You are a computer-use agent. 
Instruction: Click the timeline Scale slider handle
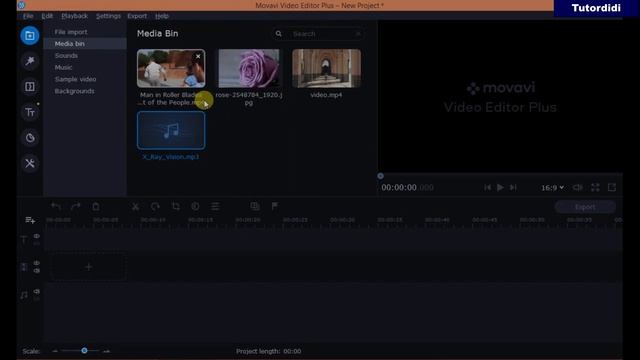[x=84, y=351]
